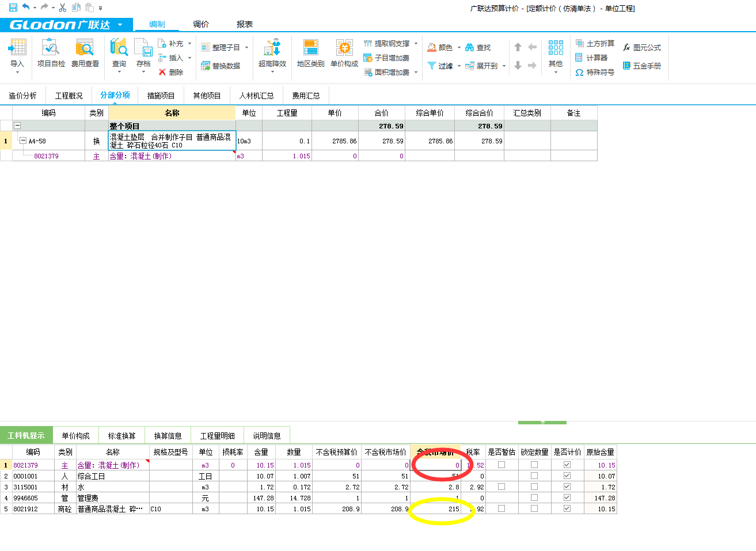Image resolution: width=756 pixels, height=551 pixels.
Task: Click the Copy icon in the quick access bar
Action: coord(76,7)
